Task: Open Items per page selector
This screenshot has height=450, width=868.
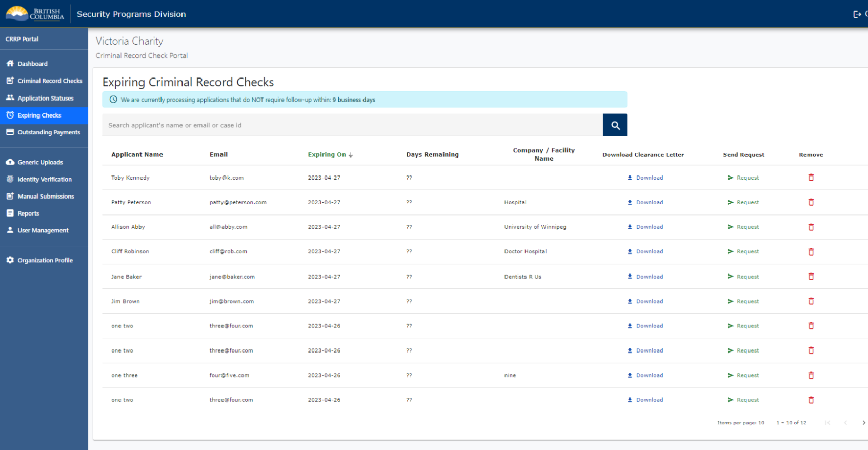Action: pos(740,423)
